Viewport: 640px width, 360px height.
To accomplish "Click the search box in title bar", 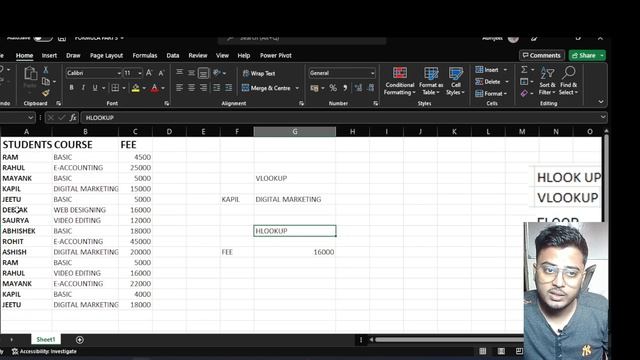I will 302,39.
